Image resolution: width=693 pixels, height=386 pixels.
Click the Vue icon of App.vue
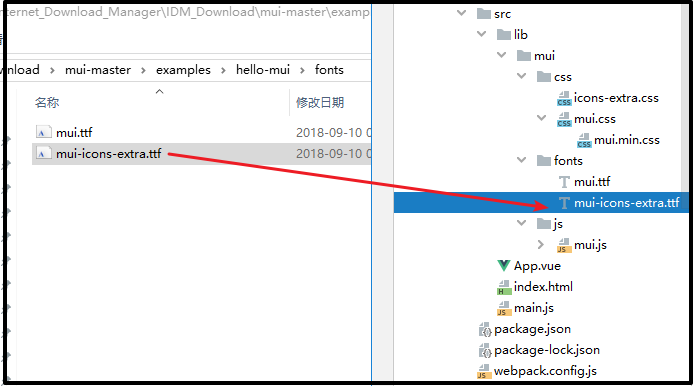coord(503,266)
